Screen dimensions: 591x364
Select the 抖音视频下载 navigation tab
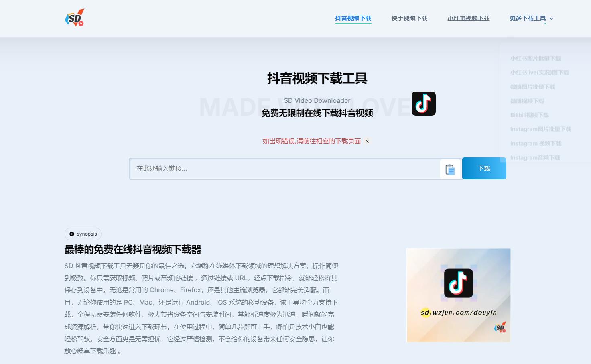(x=353, y=18)
